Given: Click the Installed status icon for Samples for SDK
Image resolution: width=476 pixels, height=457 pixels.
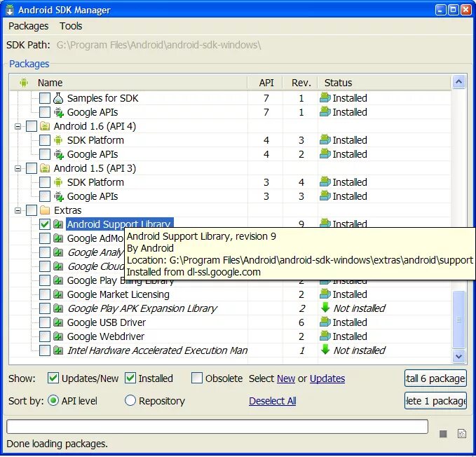Looking at the screenshot, I should click(x=325, y=97).
